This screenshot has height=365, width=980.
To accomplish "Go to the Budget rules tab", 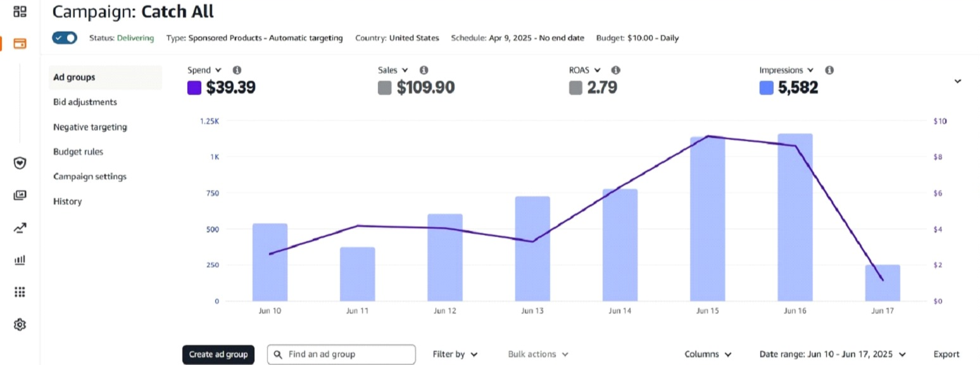I will pyautogui.click(x=78, y=151).
